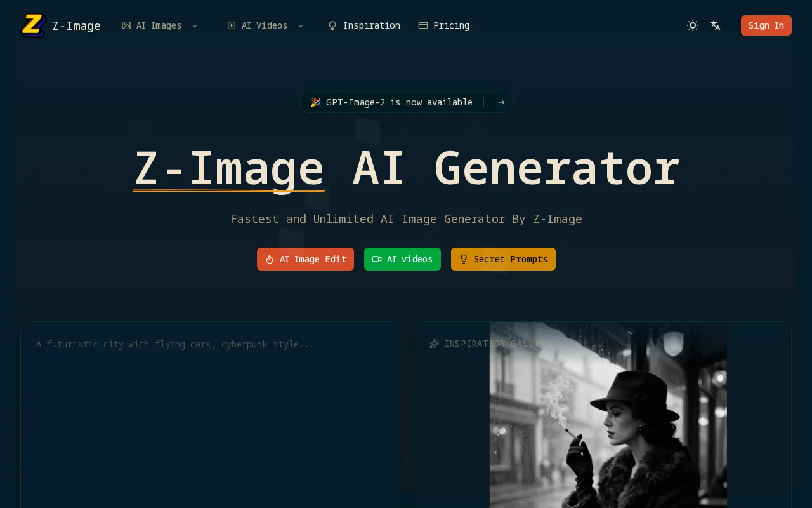This screenshot has width=812, height=508.
Task: Click the flame icon on AI Image Edit
Action: click(x=270, y=259)
